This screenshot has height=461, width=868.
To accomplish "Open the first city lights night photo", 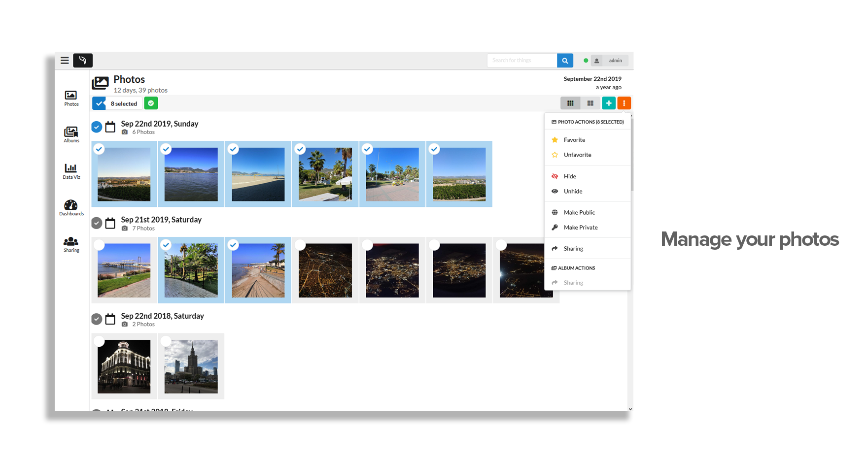I will point(325,270).
